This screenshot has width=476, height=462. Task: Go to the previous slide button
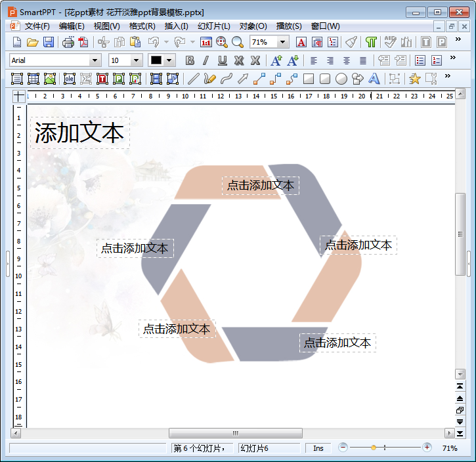pyautogui.click(x=460, y=398)
